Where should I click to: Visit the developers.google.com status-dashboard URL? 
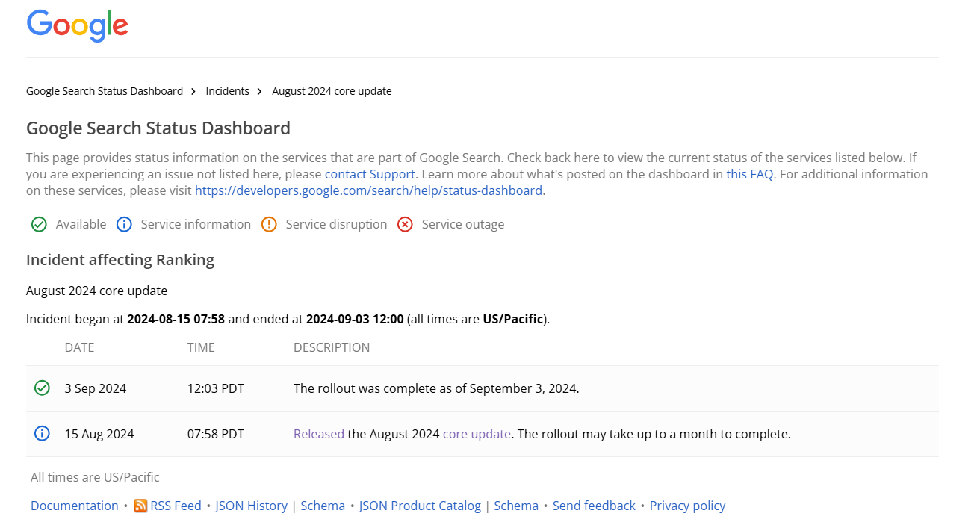point(368,190)
